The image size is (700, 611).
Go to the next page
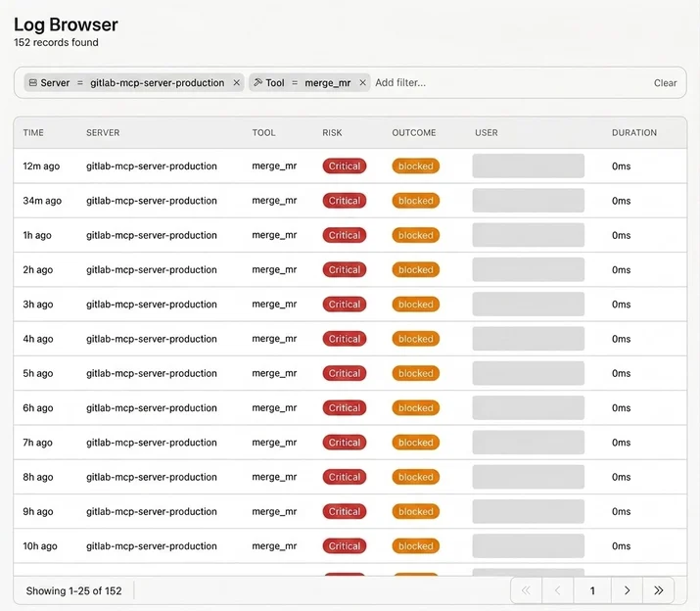click(x=627, y=590)
